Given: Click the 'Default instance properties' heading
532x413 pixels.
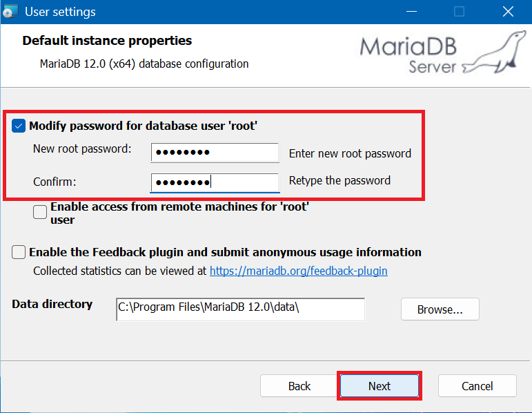Looking at the screenshot, I should click(x=107, y=41).
